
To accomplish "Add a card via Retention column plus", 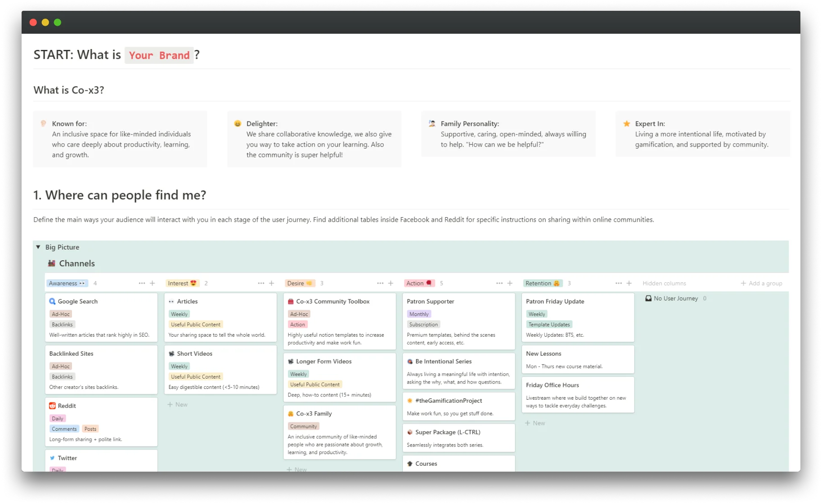I will point(629,283).
